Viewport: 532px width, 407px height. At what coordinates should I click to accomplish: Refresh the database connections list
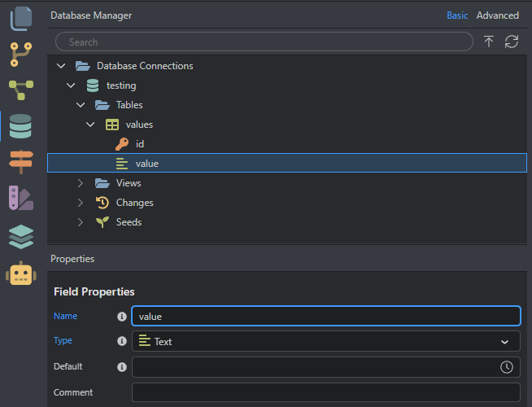coord(512,42)
